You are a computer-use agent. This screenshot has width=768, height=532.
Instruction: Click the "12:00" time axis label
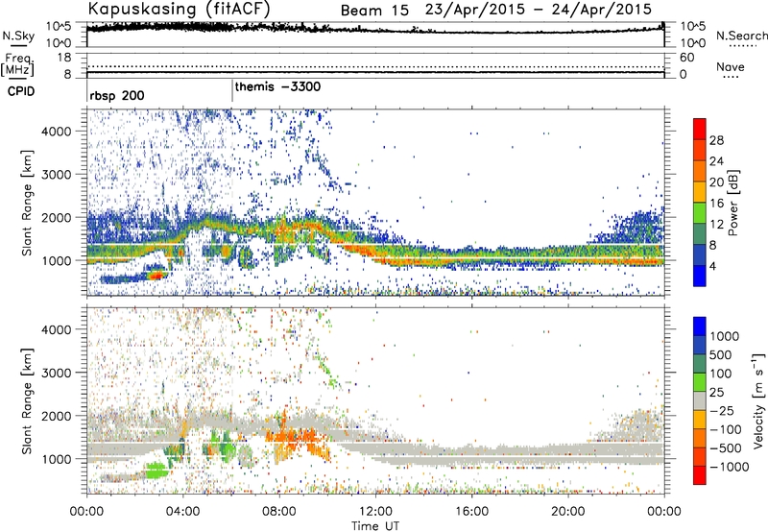(375, 512)
